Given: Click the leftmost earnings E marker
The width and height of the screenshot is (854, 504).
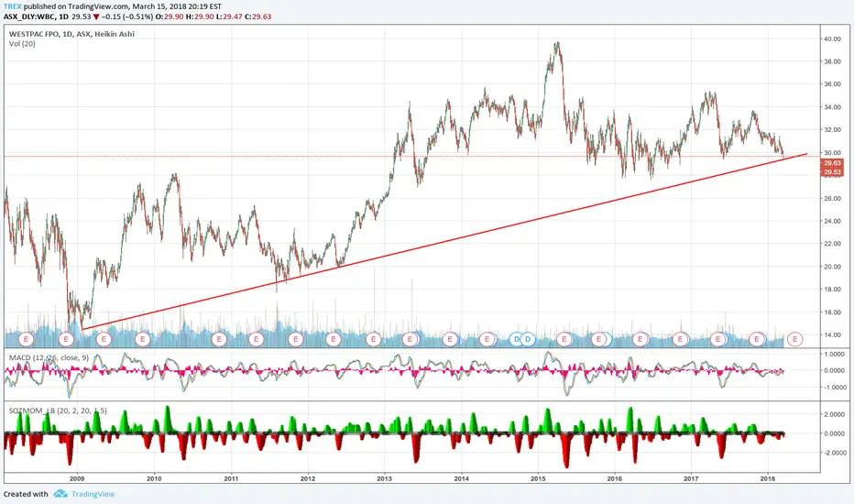Looking at the screenshot, I should (26, 339).
